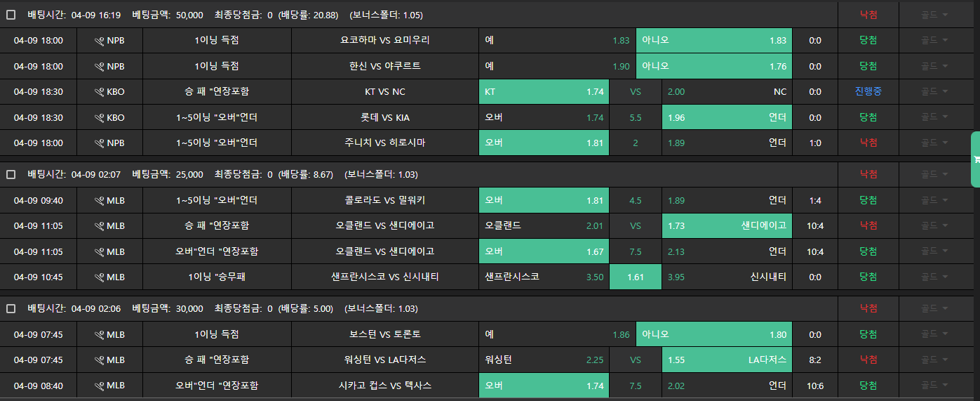Select the checkbox for the 04-09 02:06 bet slip
This screenshot has height=401, width=980.
coord(11,308)
